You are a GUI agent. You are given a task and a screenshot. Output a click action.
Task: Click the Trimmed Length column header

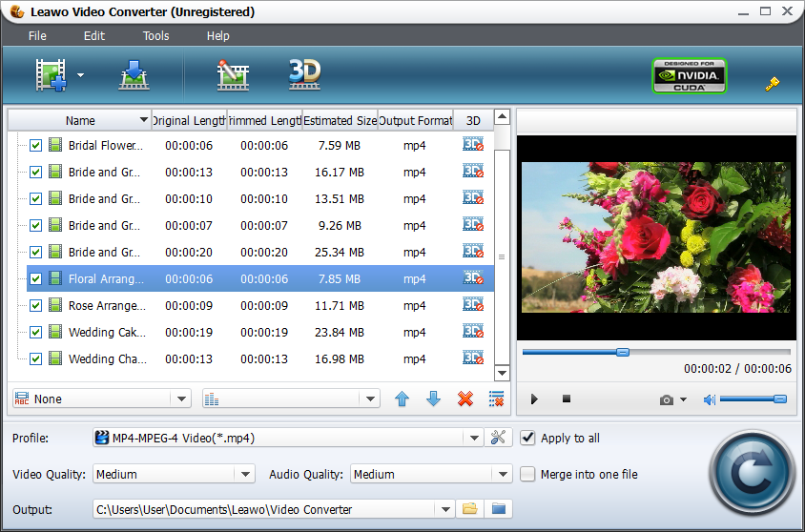264,120
